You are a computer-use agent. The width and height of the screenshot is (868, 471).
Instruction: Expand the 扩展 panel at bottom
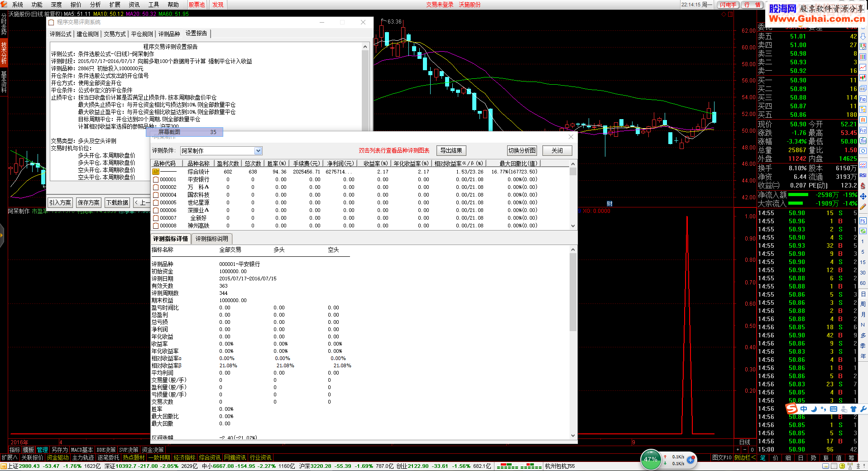[x=9, y=458]
